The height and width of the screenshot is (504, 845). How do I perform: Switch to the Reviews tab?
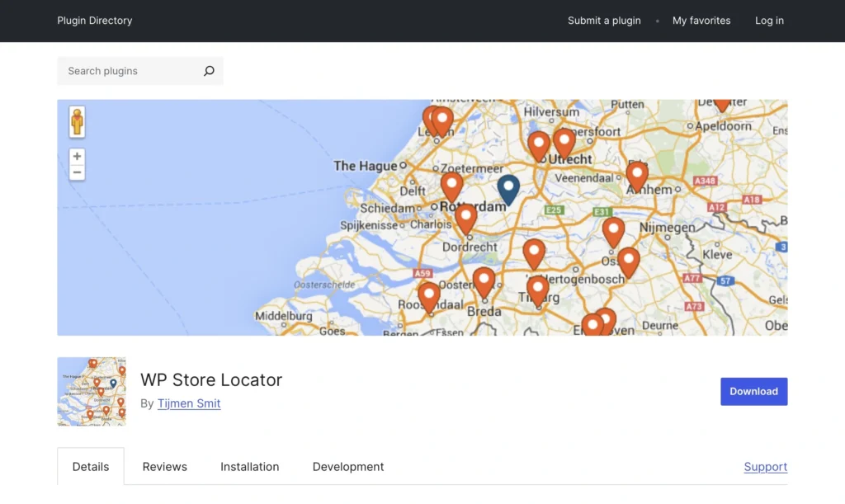pos(164,466)
